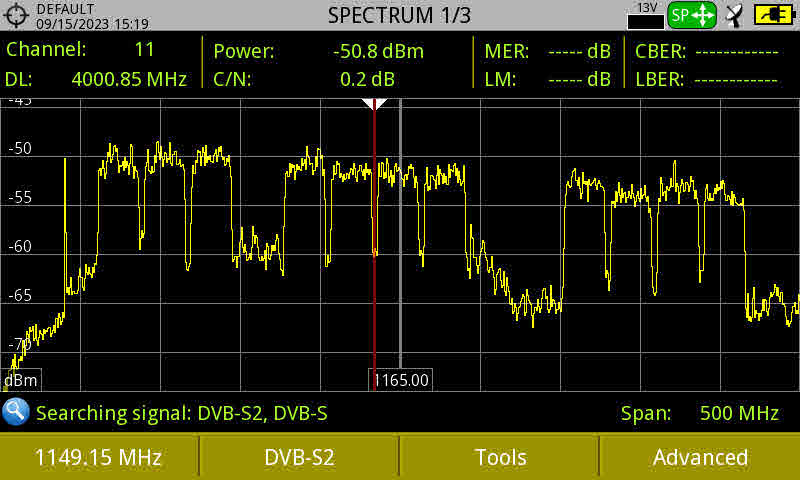The image size is (800, 480).
Task: Tap the 1165.00 center frequency label
Action: point(401,380)
